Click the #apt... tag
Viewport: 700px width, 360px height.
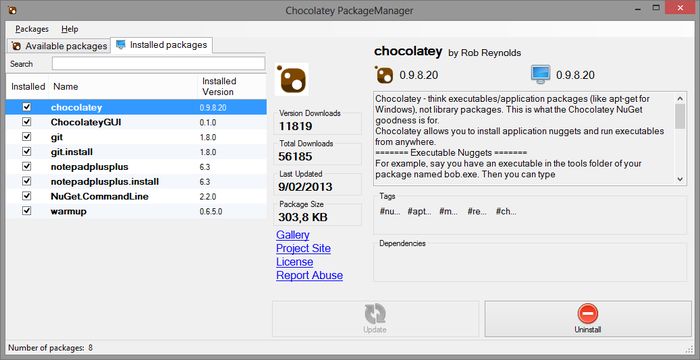[x=419, y=211]
